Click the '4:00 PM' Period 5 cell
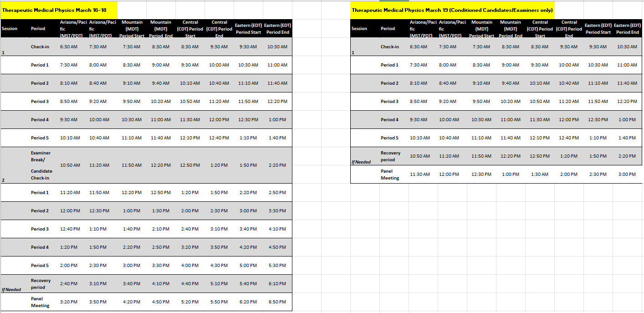The image size is (644, 313). point(190,266)
